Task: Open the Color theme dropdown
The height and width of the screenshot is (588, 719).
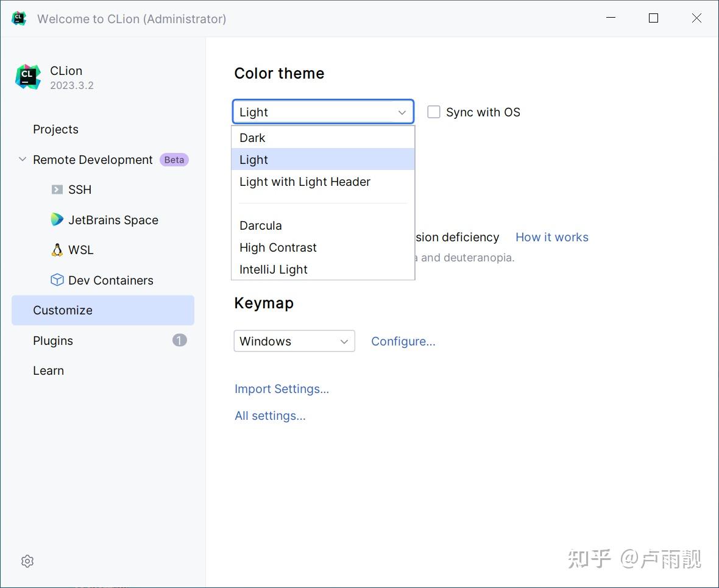Action: (x=323, y=112)
